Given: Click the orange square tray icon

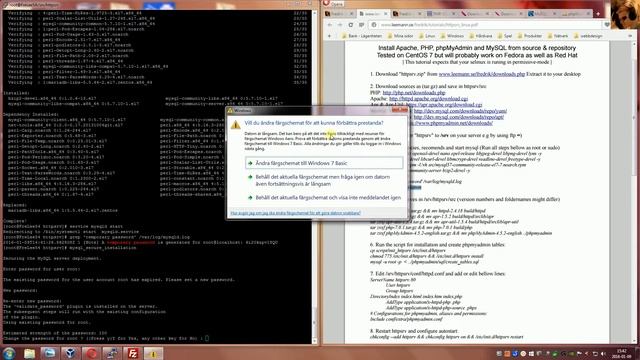Looking at the screenshot, I should point(507,353).
